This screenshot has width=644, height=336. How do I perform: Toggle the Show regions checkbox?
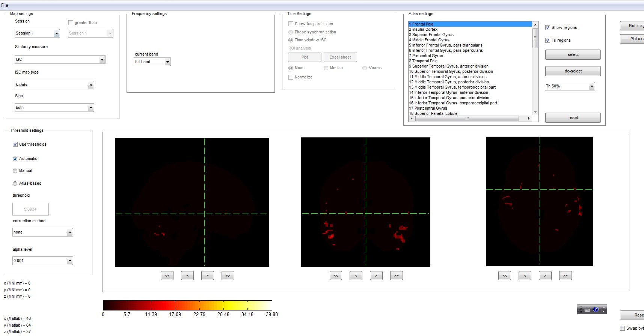click(548, 28)
